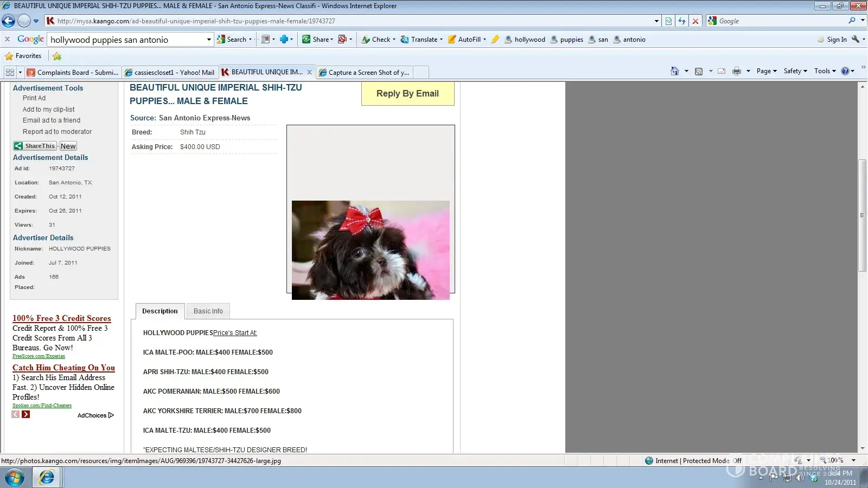868x488 pixels.
Task: Click in the address bar URL field
Action: pyautogui.click(x=353, y=21)
